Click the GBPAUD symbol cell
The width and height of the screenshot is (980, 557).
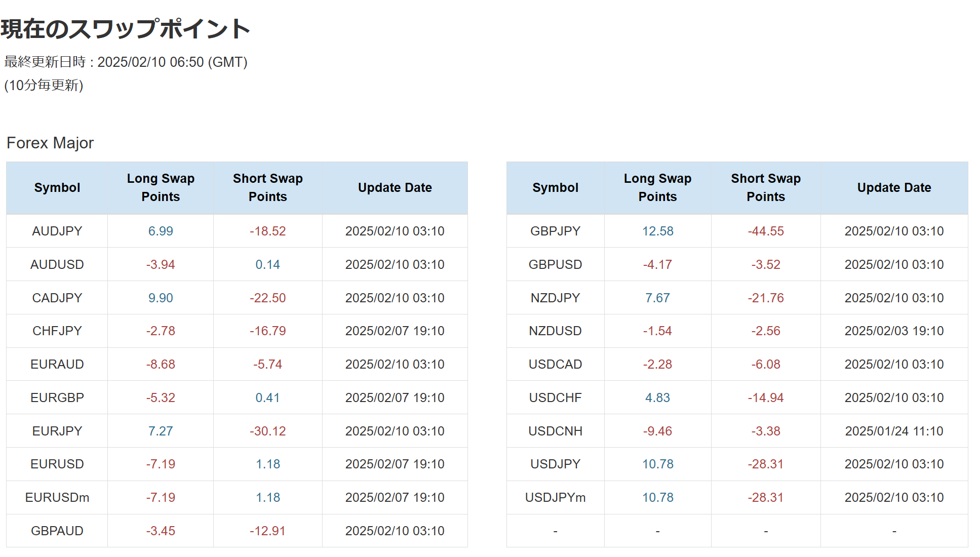click(57, 531)
